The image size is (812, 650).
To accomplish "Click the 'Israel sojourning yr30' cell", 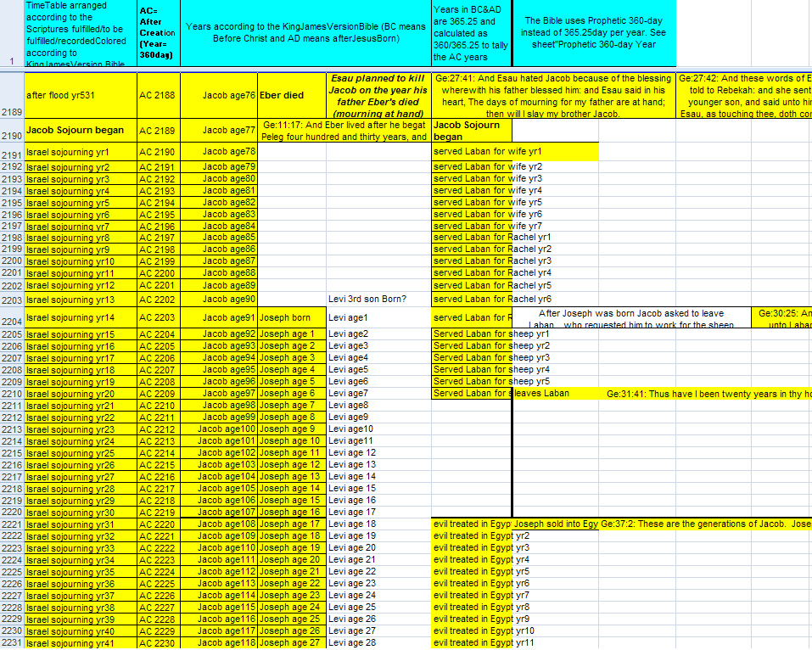I will 81,513.
